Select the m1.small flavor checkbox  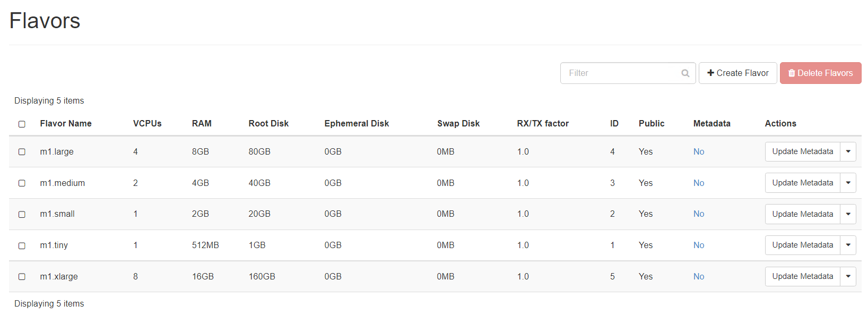pyautogui.click(x=22, y=214)
